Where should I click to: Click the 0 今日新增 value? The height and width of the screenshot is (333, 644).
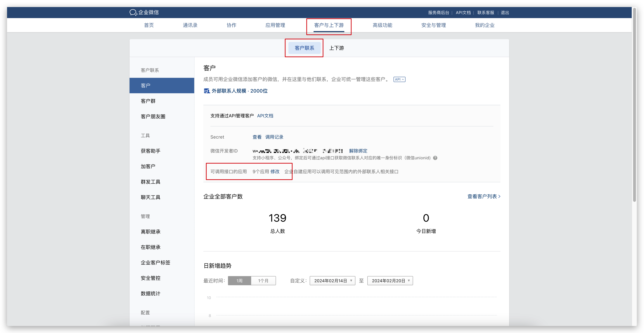426,218
